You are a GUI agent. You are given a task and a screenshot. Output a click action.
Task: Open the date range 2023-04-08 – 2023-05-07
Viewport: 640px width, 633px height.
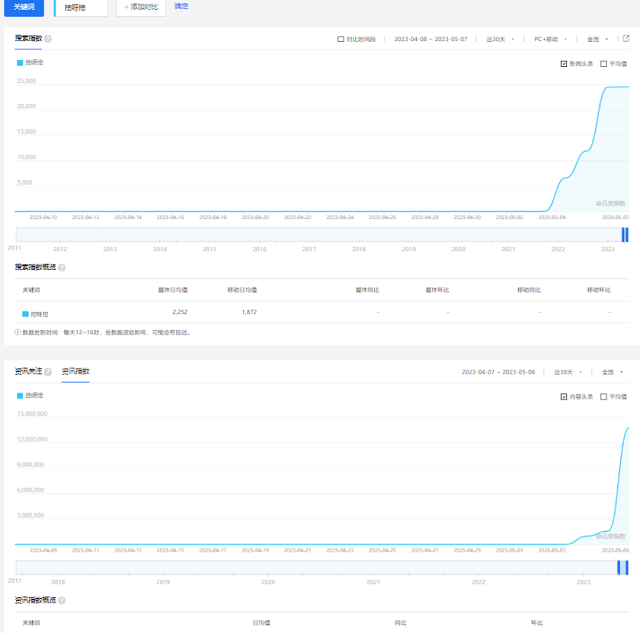pos(431,39)
